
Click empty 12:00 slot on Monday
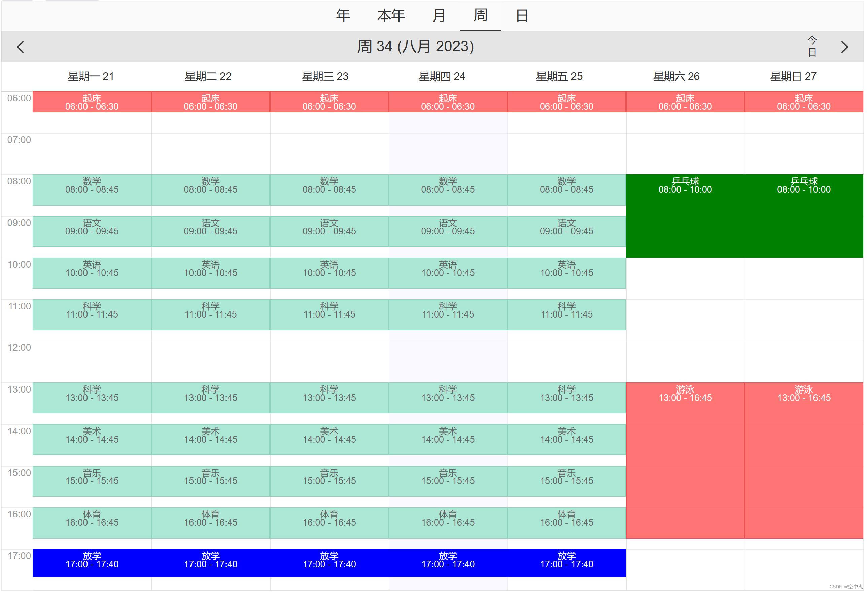(92, 361)
